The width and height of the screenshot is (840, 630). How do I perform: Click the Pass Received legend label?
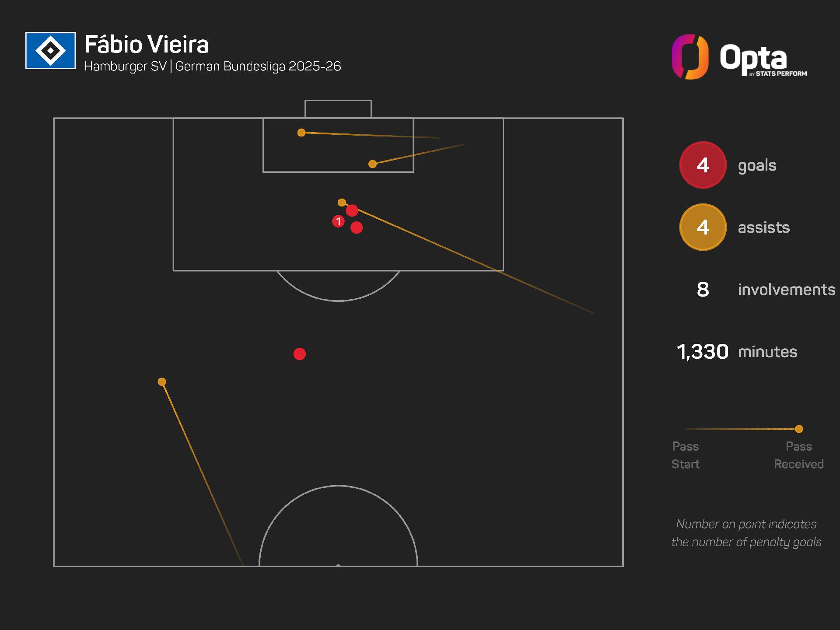[x=798, y=455]
